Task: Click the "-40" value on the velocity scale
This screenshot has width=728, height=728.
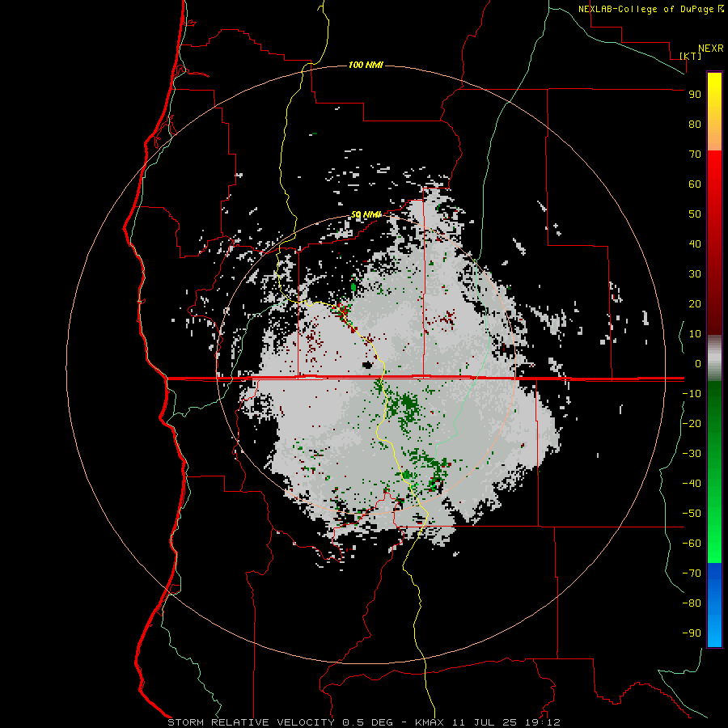Action: [x=692, y=484]
